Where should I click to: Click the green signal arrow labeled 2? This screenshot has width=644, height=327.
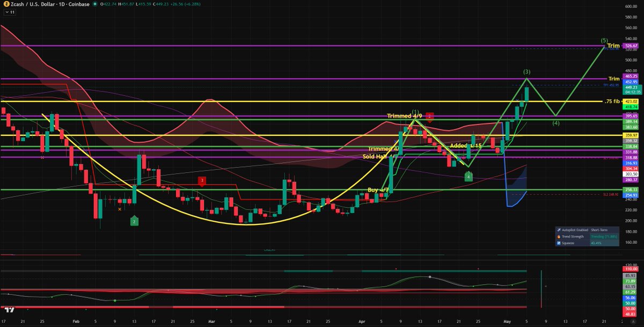coord(134,221)
